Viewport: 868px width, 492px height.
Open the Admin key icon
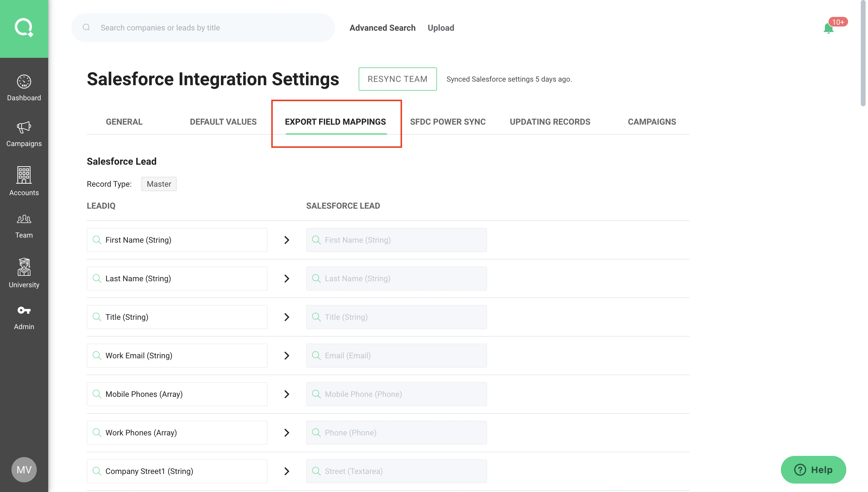[x=24, y=310]
